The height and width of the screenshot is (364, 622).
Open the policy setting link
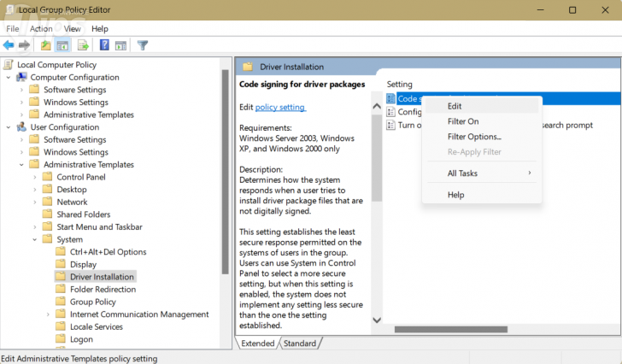coord(280,107)
